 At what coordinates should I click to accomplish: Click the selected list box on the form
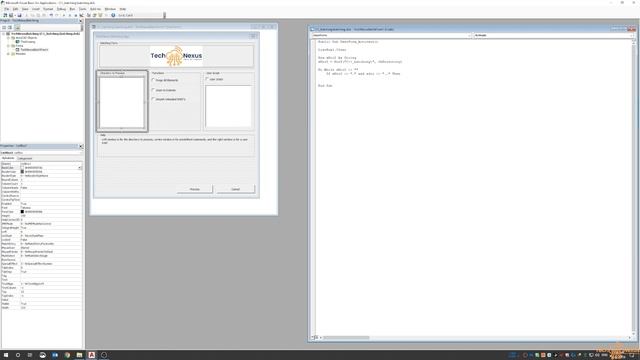[122, 102]
